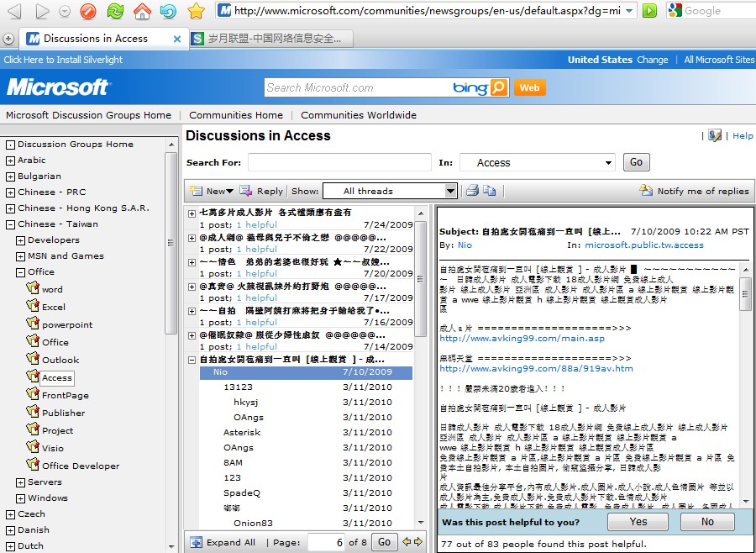Go to next page with right arrow
Viewport: 756px width, 553px height.
point(417,542)
